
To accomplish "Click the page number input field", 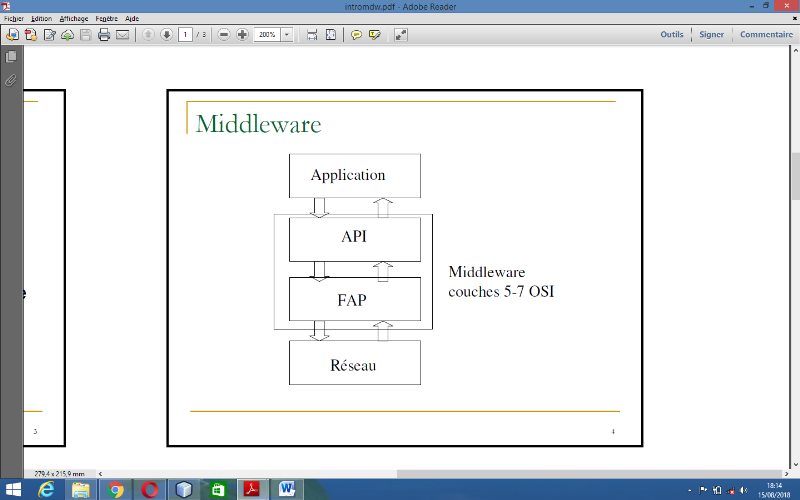I will pyautogui.click(x=185, y=35).
